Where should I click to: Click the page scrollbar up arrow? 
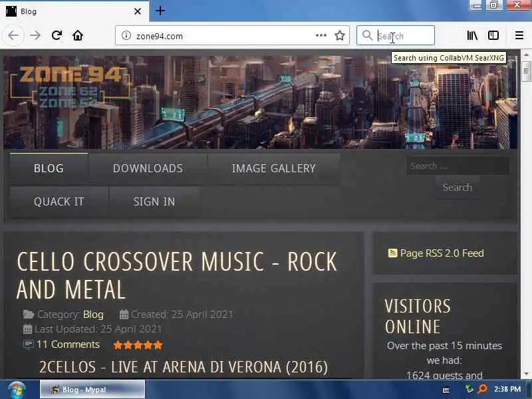pos(526,55)
